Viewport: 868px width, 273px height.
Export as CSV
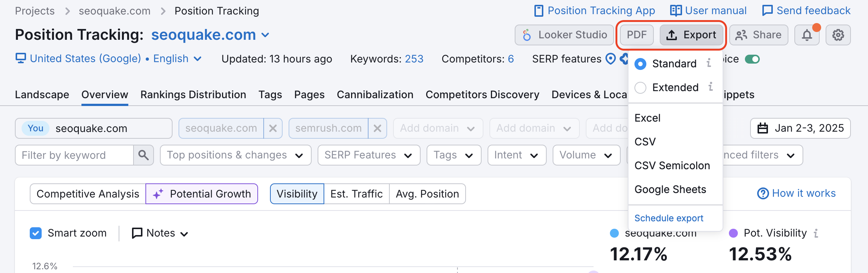[x=675, y=142]
